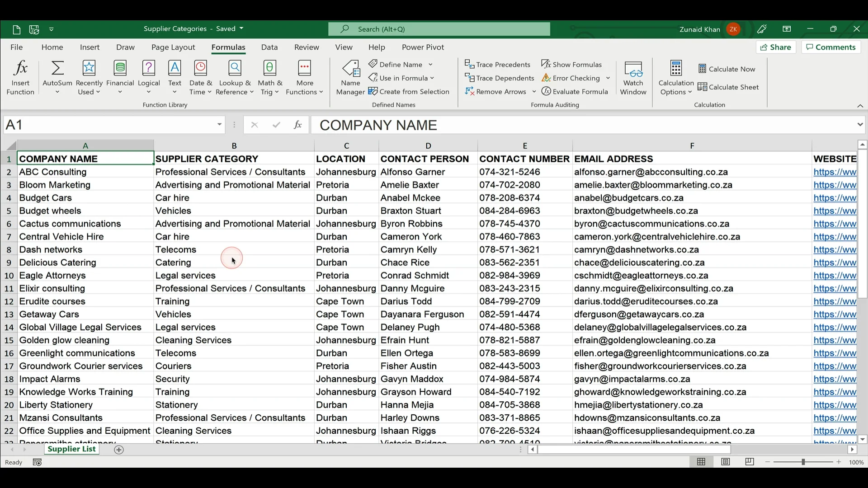
Task: Expand the Name Box dropdown arrow
Action: pos(219,125)
